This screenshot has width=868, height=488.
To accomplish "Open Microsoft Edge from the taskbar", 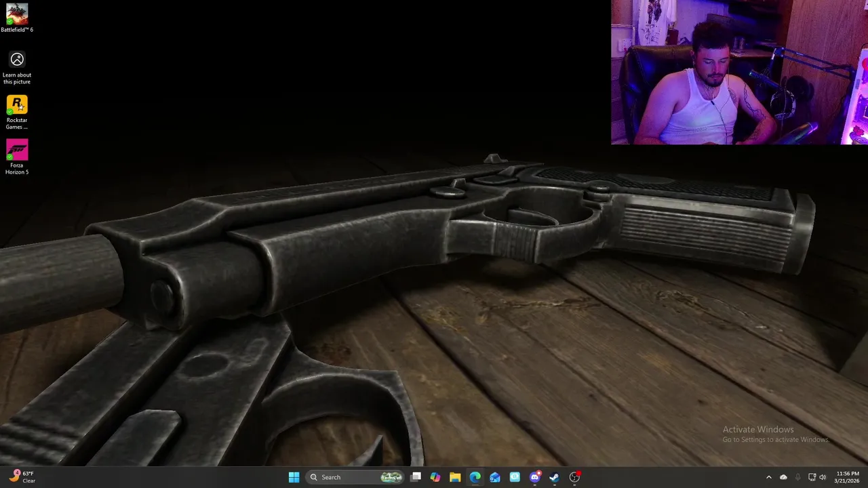I will point(475,477).
